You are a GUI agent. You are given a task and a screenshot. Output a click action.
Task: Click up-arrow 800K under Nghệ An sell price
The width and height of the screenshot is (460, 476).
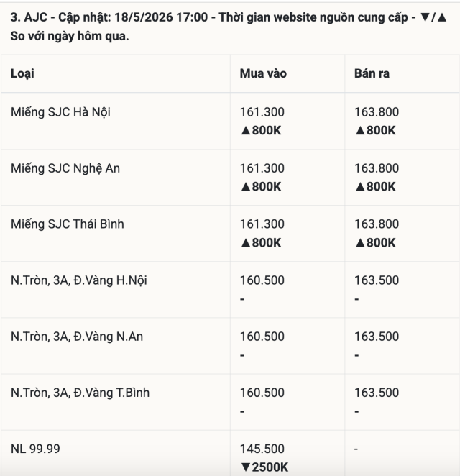tap(375, 187)
